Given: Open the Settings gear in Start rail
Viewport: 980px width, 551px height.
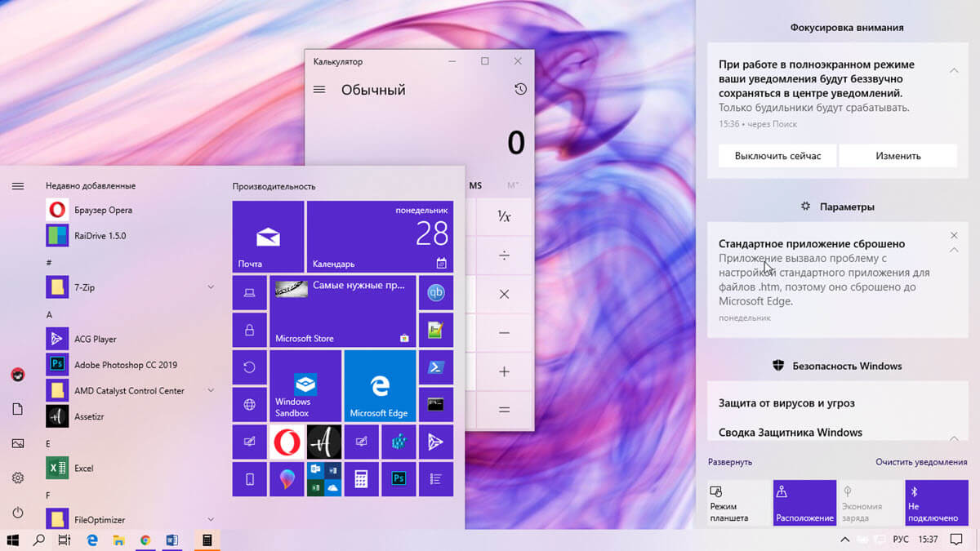Looking at the screenshot, I should [18, 478].
